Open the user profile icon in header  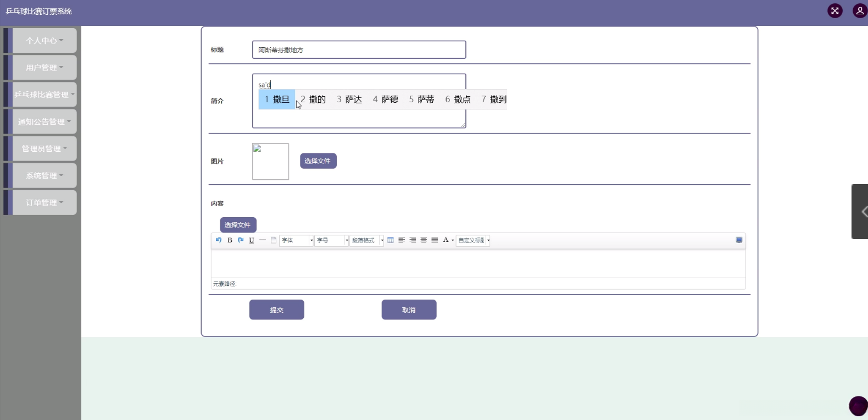pyautogui.click(x=860, y=10)
